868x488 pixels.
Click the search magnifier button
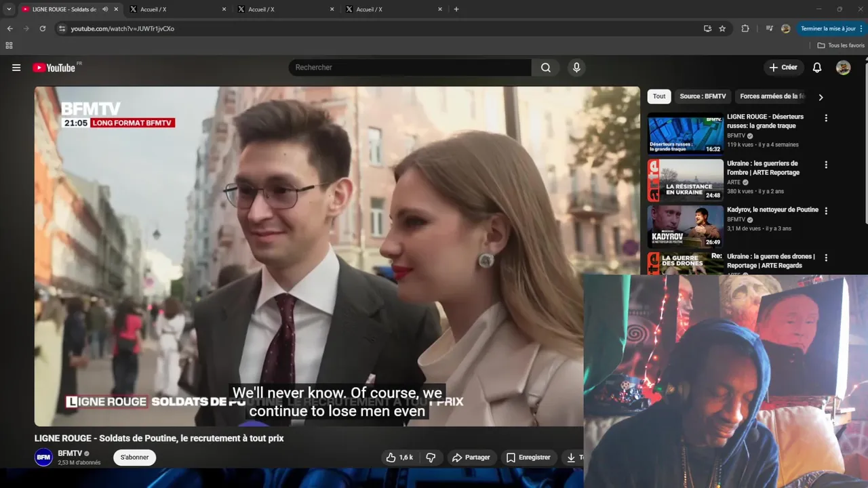point(546,67)
